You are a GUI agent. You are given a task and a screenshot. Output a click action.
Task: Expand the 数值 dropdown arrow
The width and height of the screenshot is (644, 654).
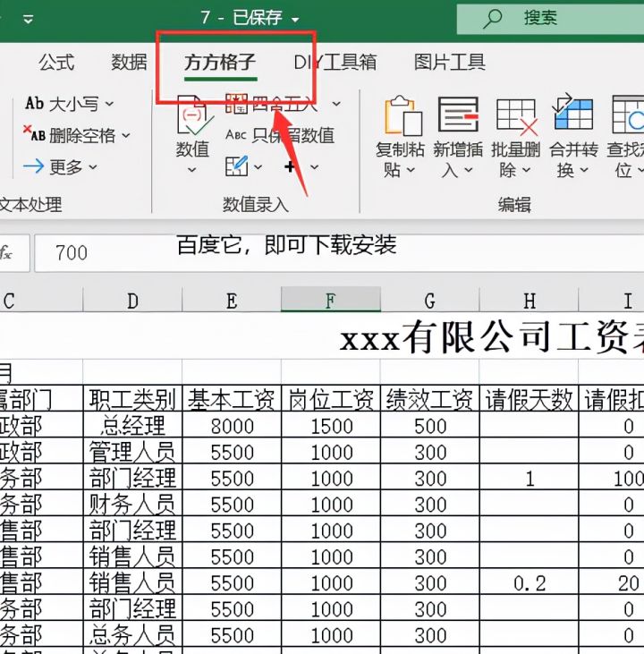pyautogui.click(x=192, y=170)
